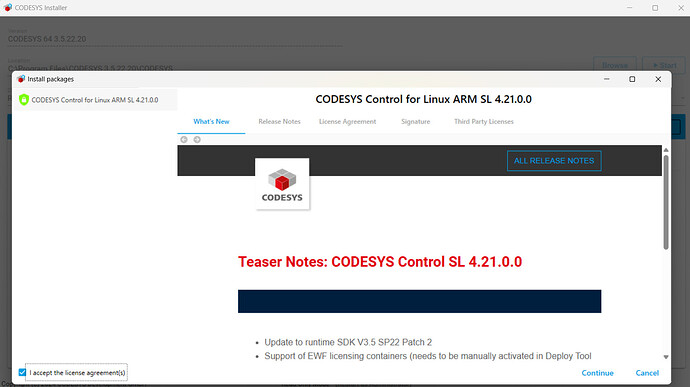Open the Release Notes tab
This screenshot has height=387, width=690.
click(279, 122)
